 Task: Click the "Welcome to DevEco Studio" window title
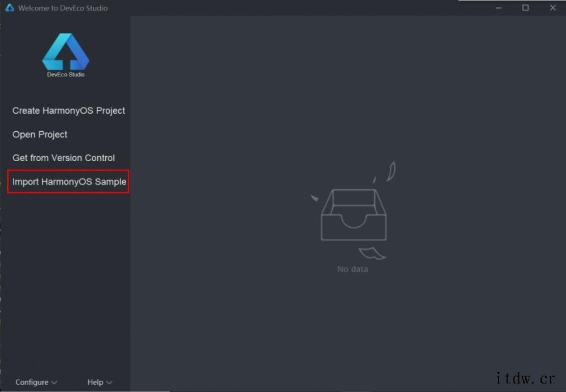click(x=63, y=8)
